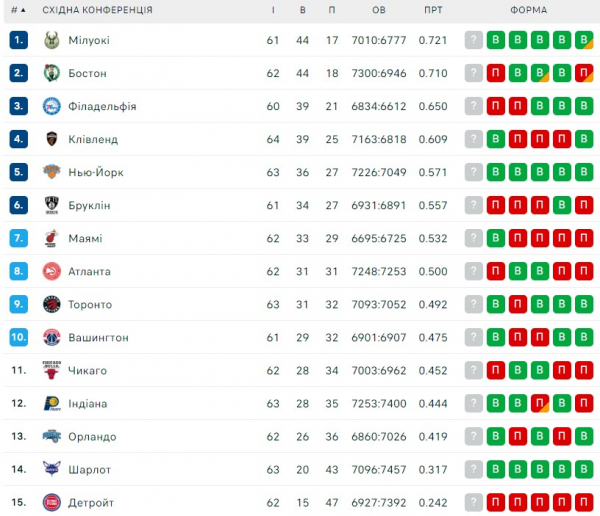Click the Philadelphia 76ers logo icon
The width and height of the screenshot is (600, 516).
(52, 106)
